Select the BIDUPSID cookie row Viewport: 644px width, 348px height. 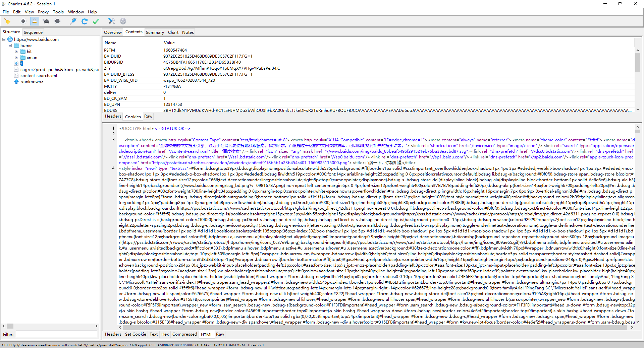(x=368, y=62)
